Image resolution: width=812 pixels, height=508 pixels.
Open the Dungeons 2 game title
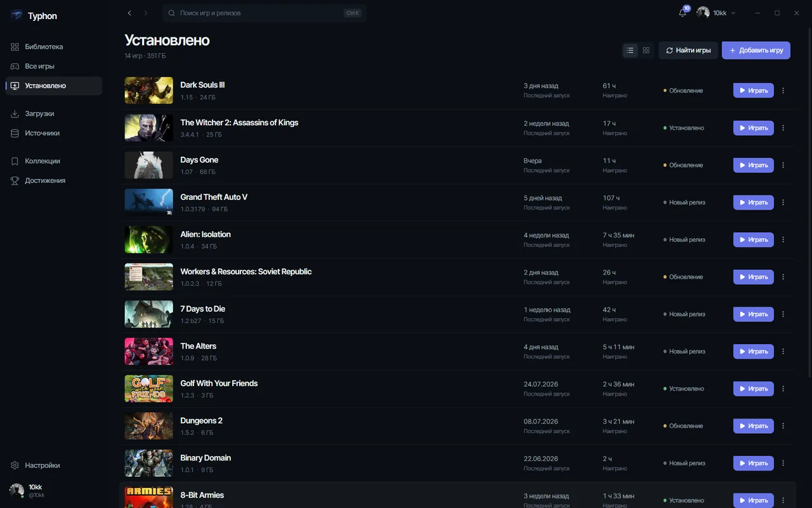[x=202, y=421]
